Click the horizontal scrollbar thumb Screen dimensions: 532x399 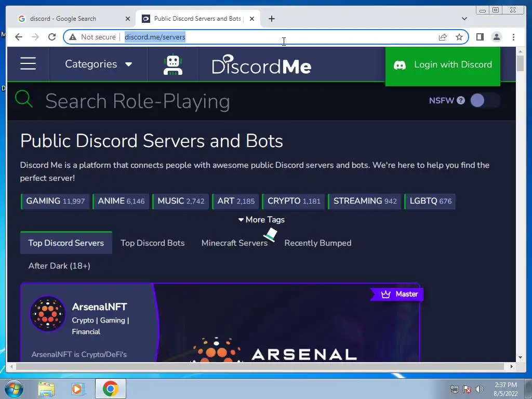[x=260, y=366]
